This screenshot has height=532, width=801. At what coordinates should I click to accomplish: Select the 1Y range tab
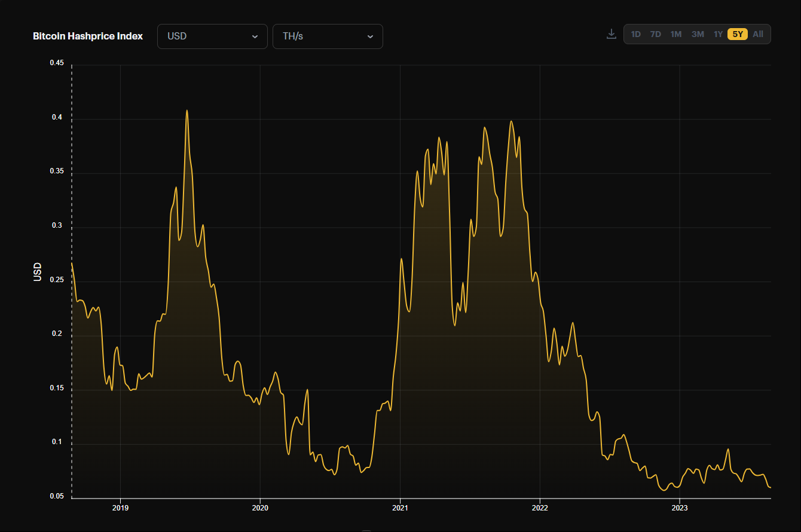tap(718, 34)
